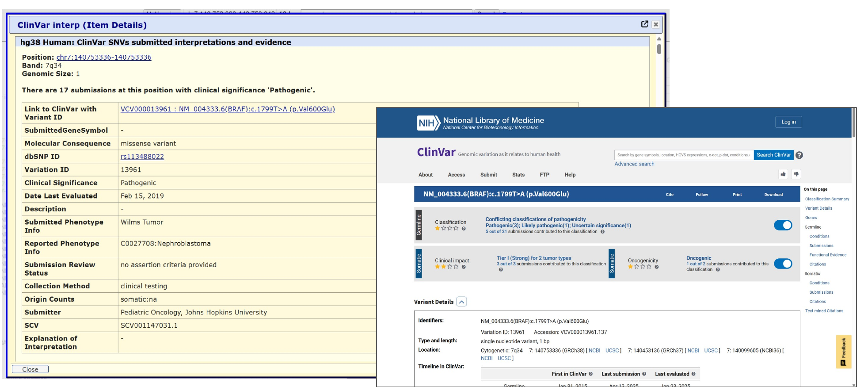Open 'Conflicting classifications of pathogenicity' link

536,219
